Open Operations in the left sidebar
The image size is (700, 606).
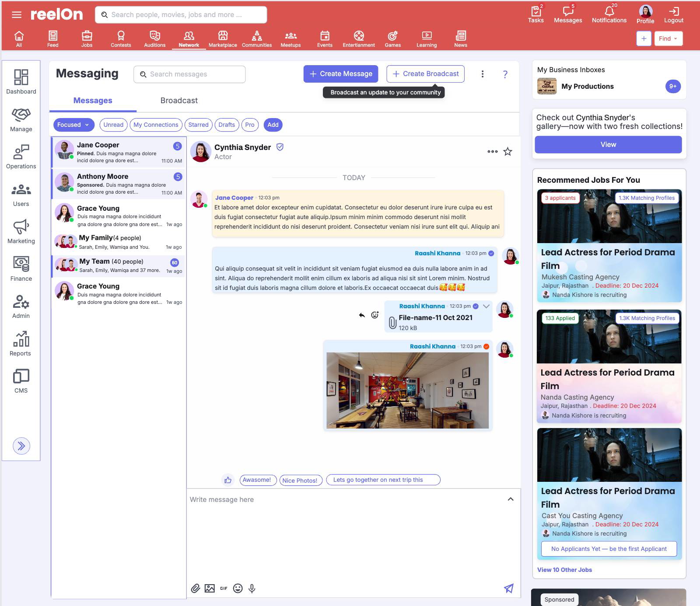pyautogui.click(x=21, y=157)
